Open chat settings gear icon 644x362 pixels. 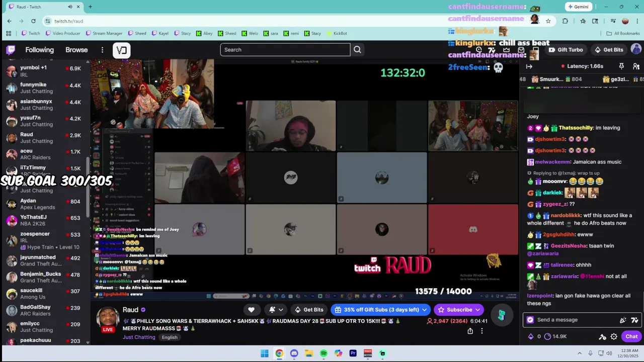tap(614, 337)
